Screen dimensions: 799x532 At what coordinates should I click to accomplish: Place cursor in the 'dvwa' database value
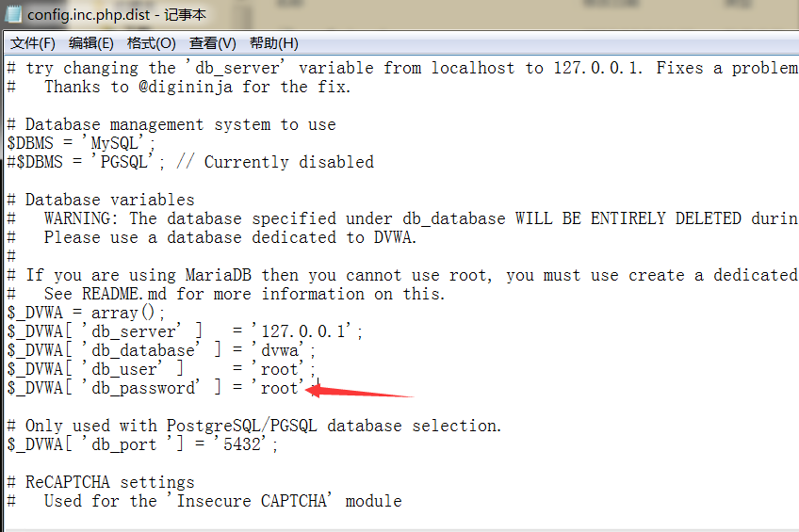279,350
